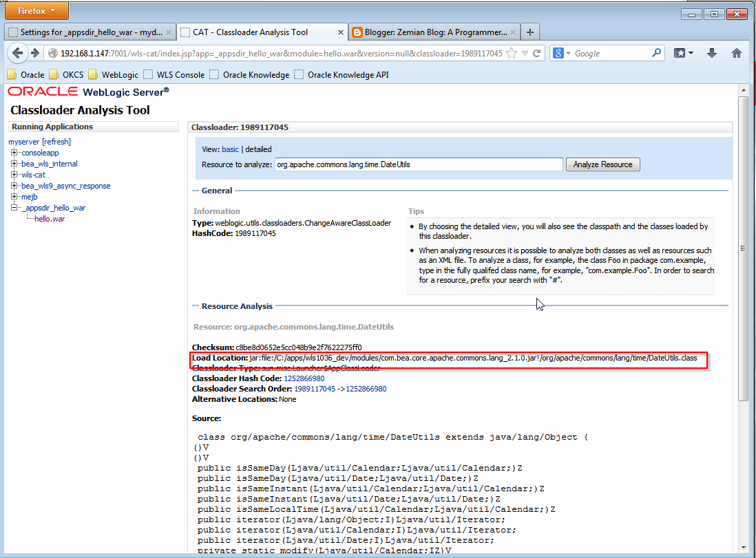Screen dimensions: 756x558
Task: Click the [refresh] link beside myserver
Action: pyautogui.click(x=56, y=142)
